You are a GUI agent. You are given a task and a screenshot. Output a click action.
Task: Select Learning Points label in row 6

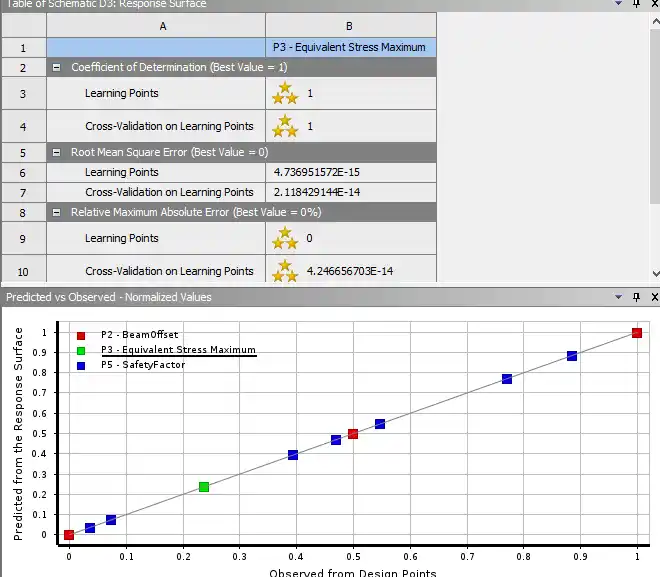point(122,172)
